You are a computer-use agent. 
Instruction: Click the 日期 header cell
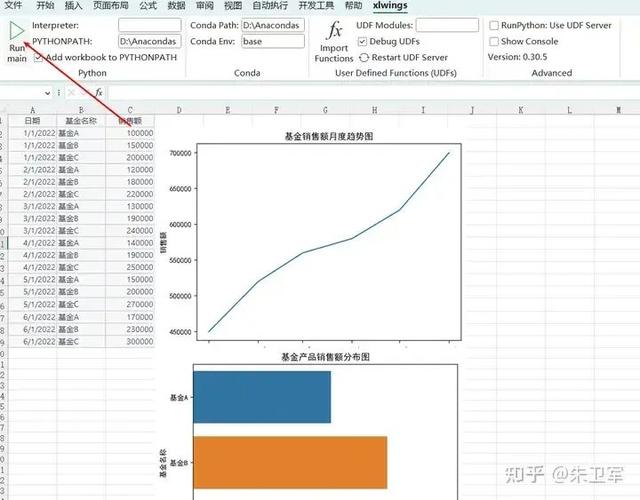click(32, 121)
